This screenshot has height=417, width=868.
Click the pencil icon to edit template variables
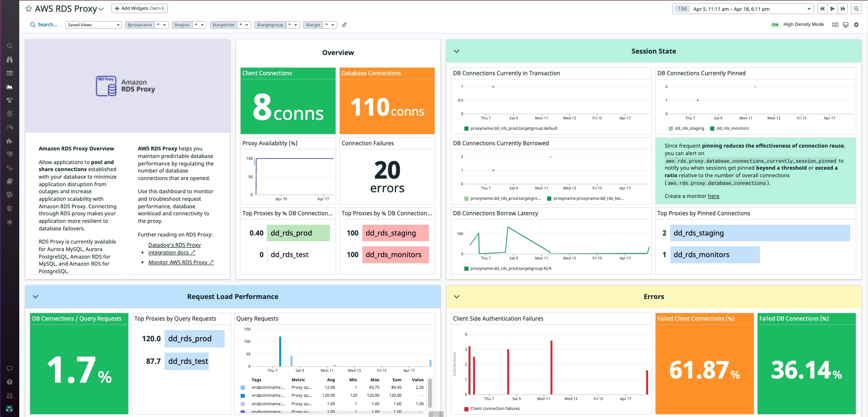click(x=344, y=25)
